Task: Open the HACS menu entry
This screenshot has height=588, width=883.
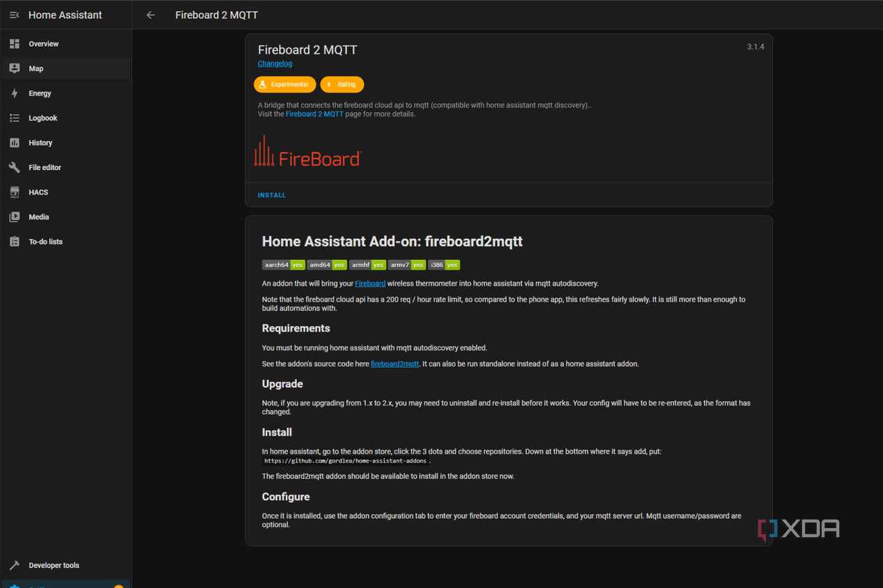Action: point(66,192)
